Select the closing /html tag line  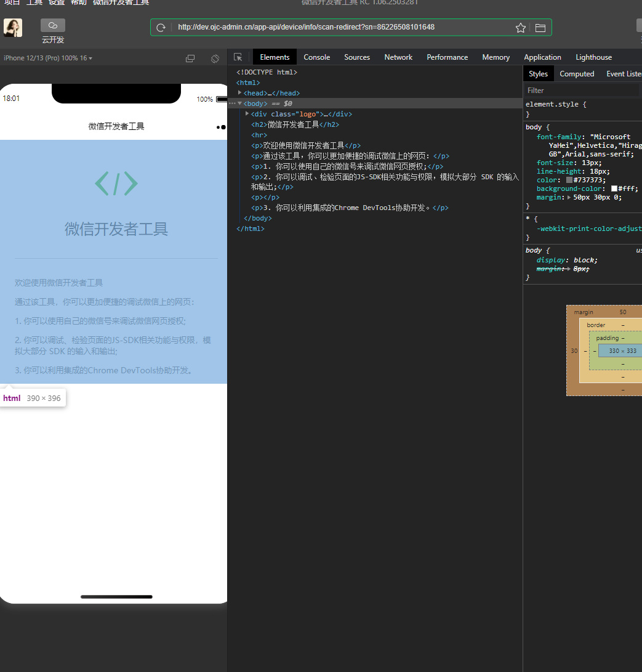coord(250,229)
